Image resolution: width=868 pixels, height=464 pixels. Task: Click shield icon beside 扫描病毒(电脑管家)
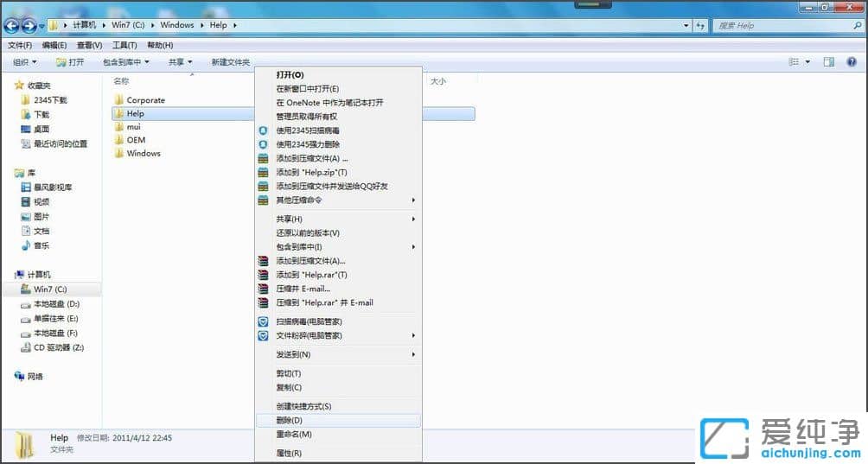[x=263, y=321]
